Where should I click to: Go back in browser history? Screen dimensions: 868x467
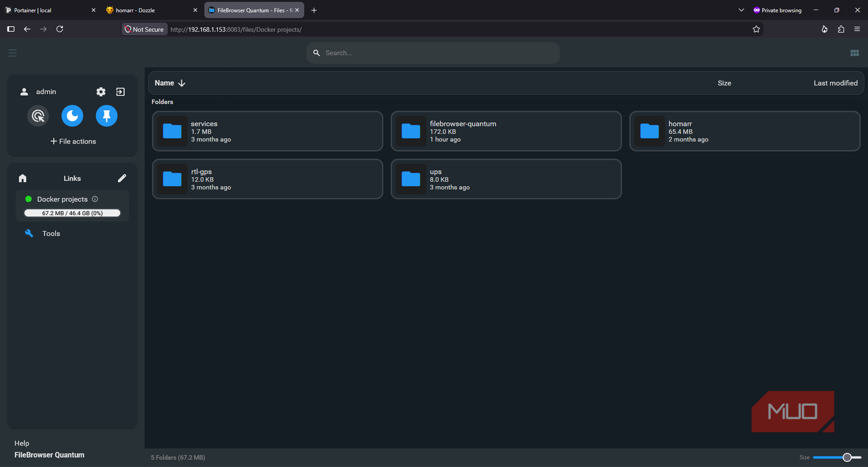(x=27, y=29)
